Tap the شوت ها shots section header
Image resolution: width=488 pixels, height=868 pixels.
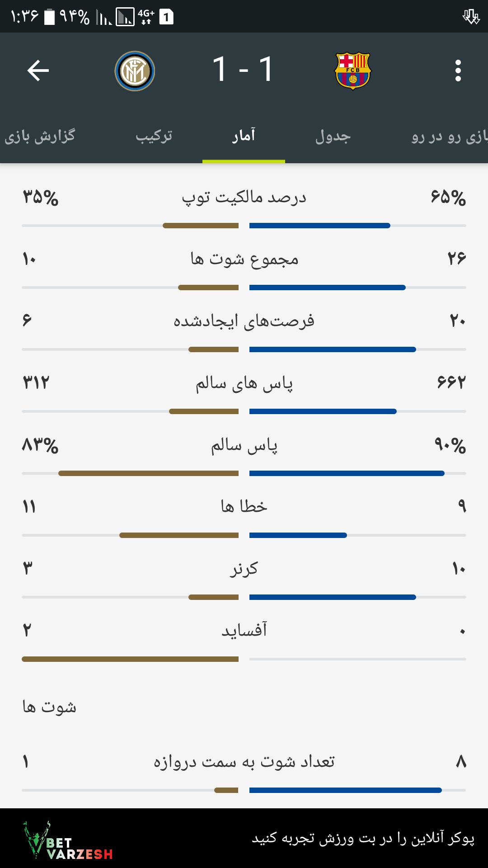pyautogui.click(x=49, y=706)
